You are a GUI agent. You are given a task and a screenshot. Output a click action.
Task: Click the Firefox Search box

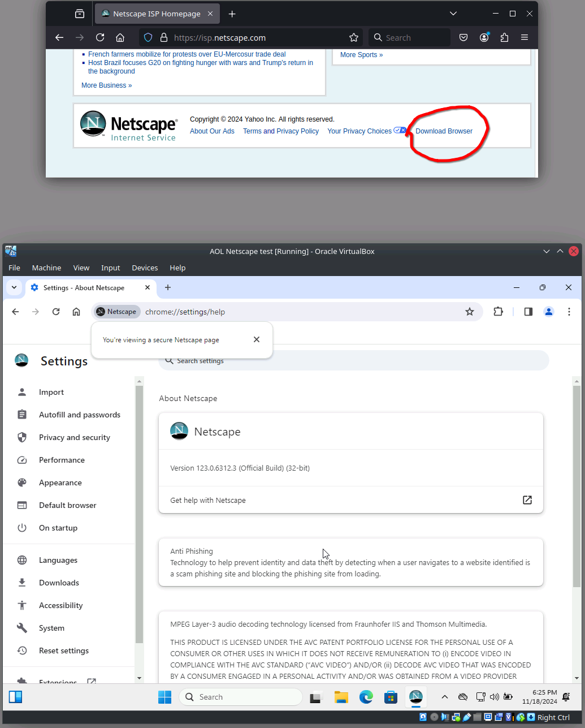(409, 38)
